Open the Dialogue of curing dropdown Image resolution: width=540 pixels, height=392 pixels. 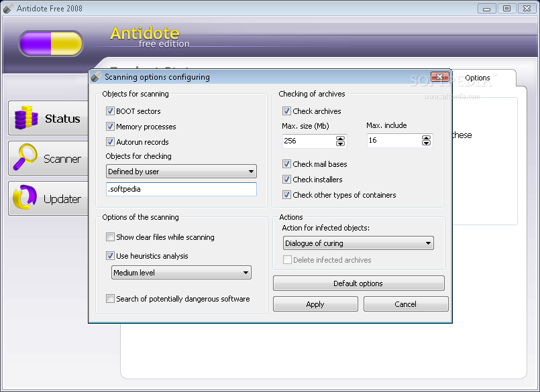click(x=358, y=243)
